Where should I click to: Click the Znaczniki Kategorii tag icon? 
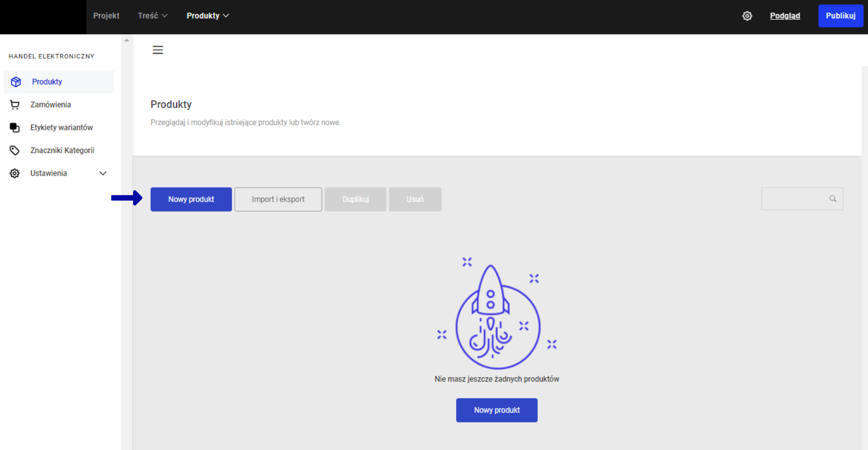click(15, 151)
